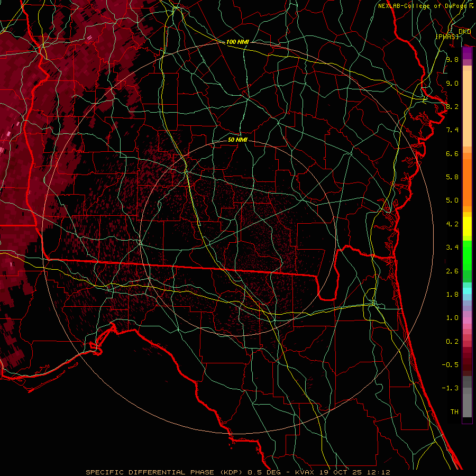Click the 1.8 scale value
This screenshot has width=476, height=476.
452,295
